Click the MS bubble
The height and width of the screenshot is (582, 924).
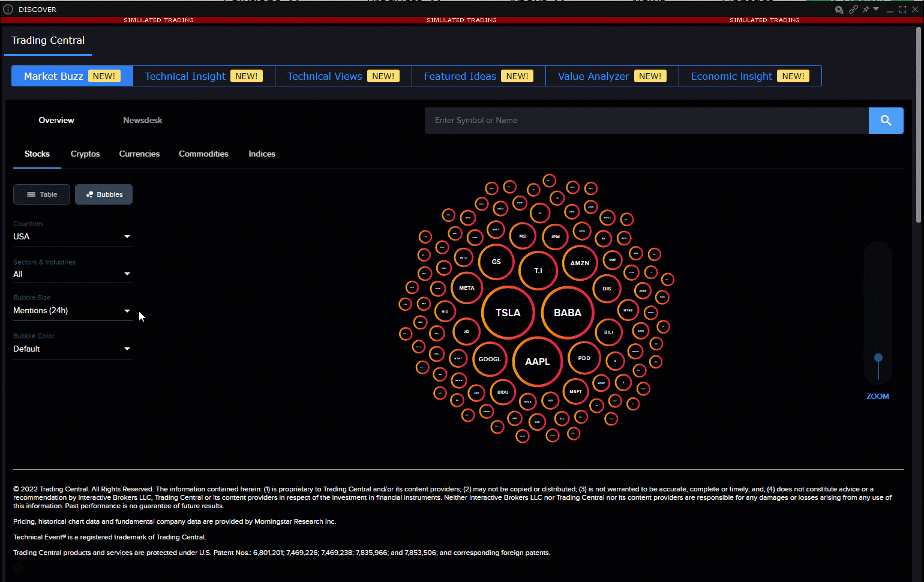point(523,236)
